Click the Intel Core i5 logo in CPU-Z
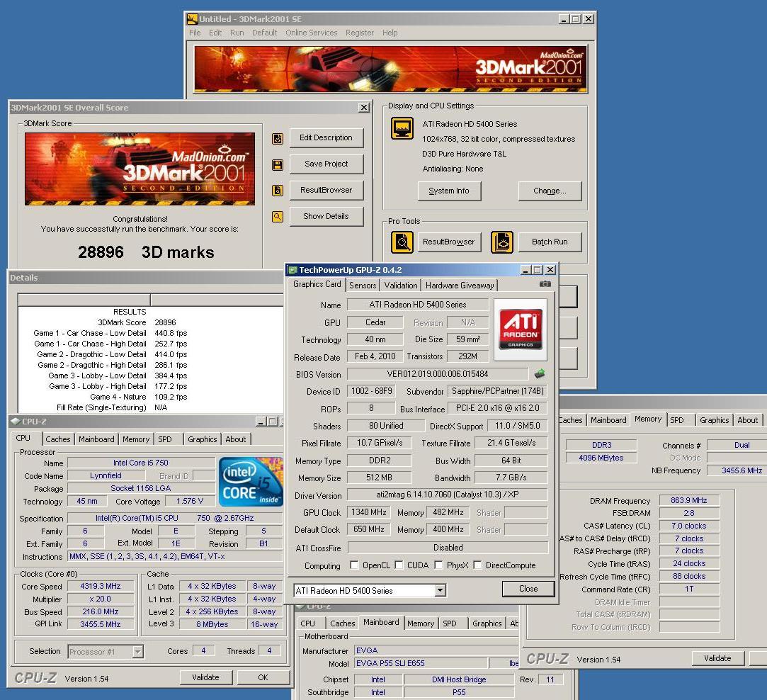767x700 pixels. click(x=251, y=482)
